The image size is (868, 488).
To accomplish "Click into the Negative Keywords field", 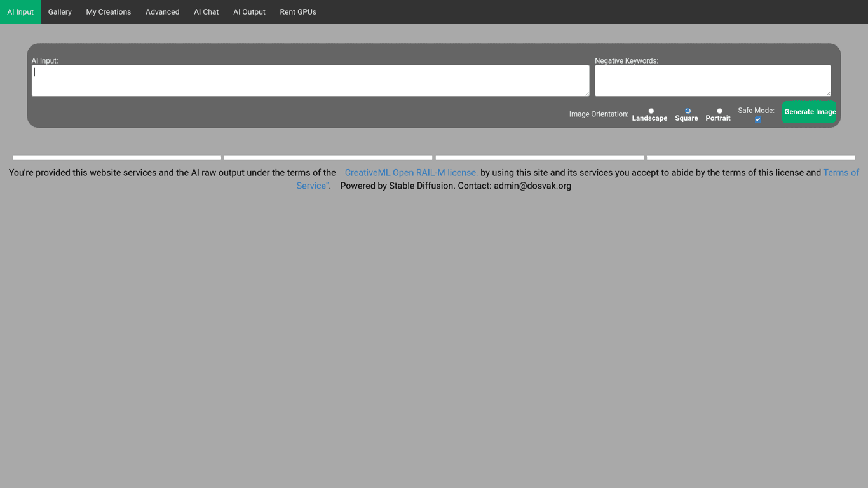I will pyautogui.click(x=712, y=81).
